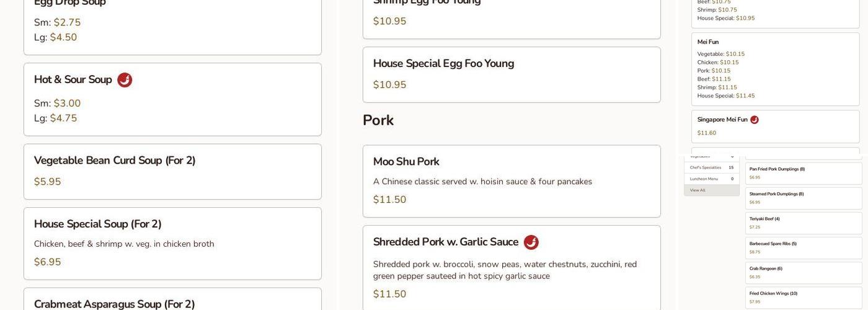
Task: Click the Mei Fun menu card
Action: pyautogui.click(x=775, y=69)
